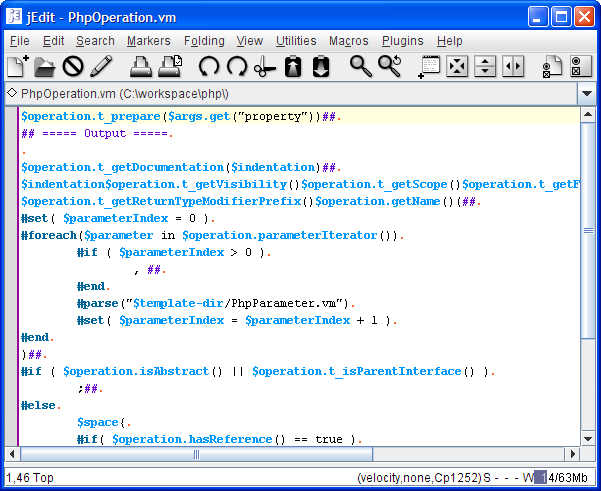Click the horizontal scrollbar right arrow
Image resolution: width=601 pixels, height=491 pixels.
tap(573, 455)
